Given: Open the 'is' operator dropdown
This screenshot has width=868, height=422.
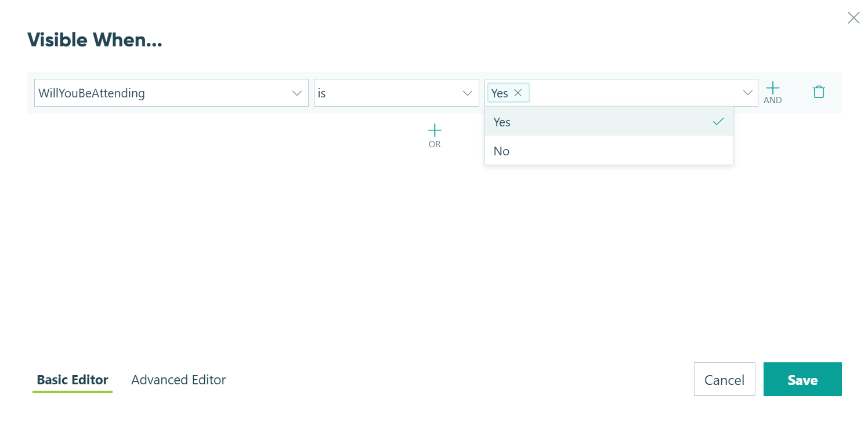Looking at the screenshot, I should tap(396, 93).
